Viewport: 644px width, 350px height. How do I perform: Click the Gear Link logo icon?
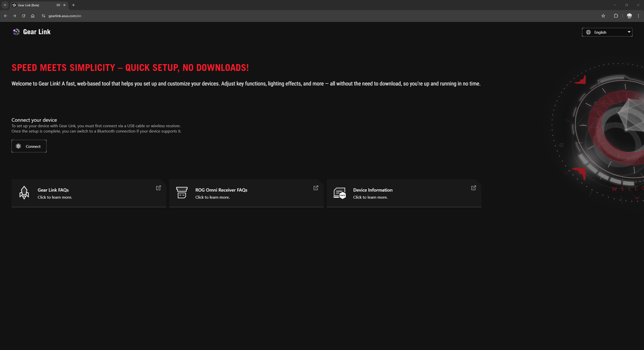16,32
